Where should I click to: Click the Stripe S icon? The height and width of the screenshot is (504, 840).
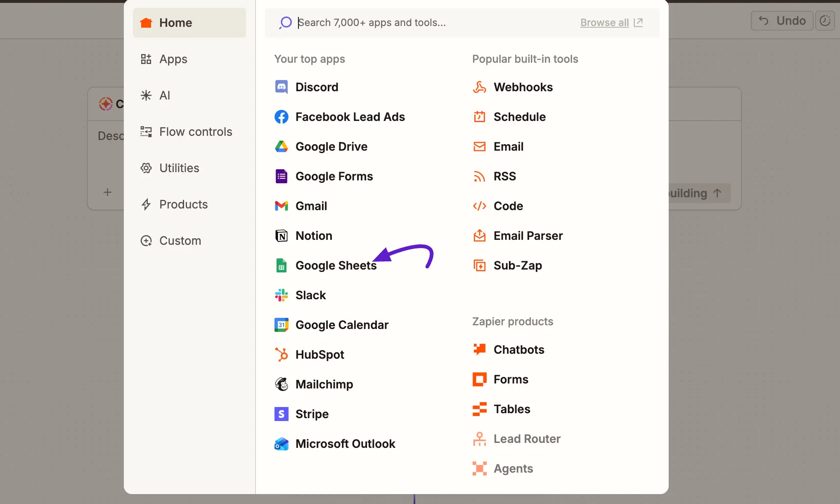[x=281, y=414]
